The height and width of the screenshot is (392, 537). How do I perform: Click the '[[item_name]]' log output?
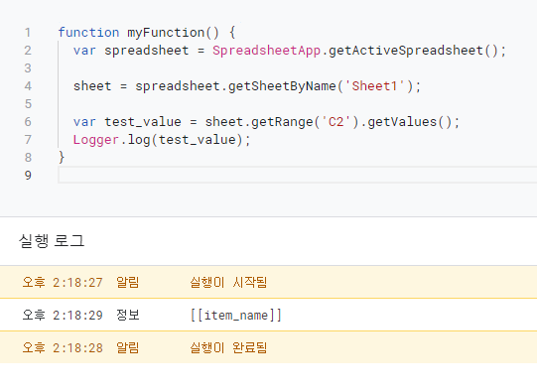[x=236, y=315]
